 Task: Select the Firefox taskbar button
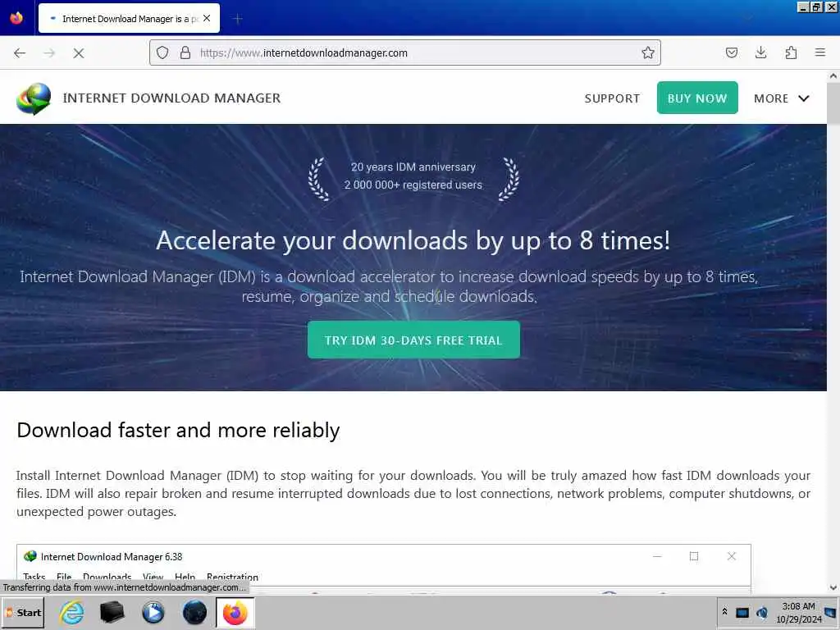tap(235, 613)
